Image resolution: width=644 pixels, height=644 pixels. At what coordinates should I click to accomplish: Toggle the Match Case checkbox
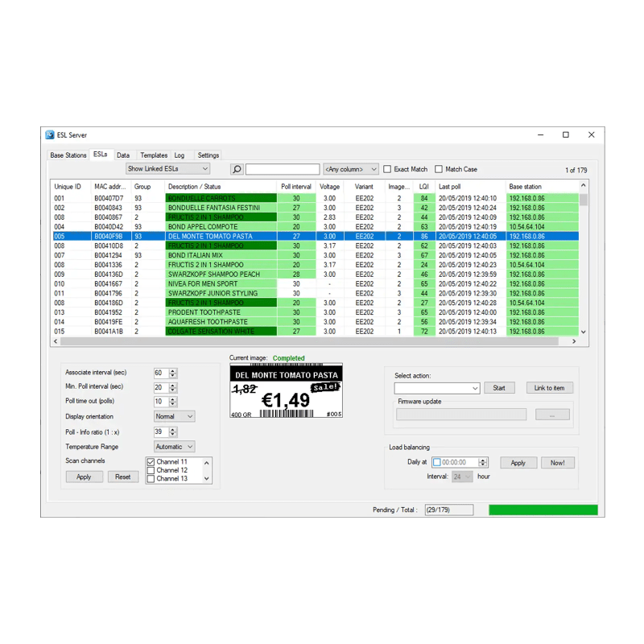point(439,169)
